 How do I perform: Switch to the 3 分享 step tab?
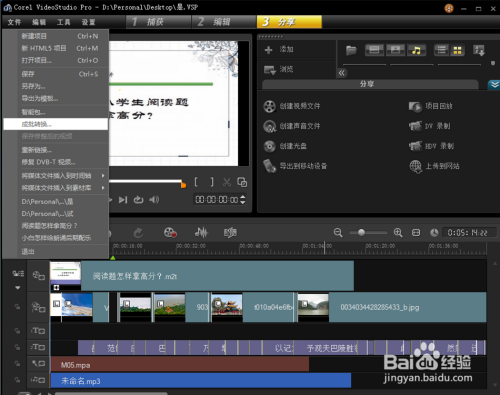pyautogui.click(x=289, y=22)
